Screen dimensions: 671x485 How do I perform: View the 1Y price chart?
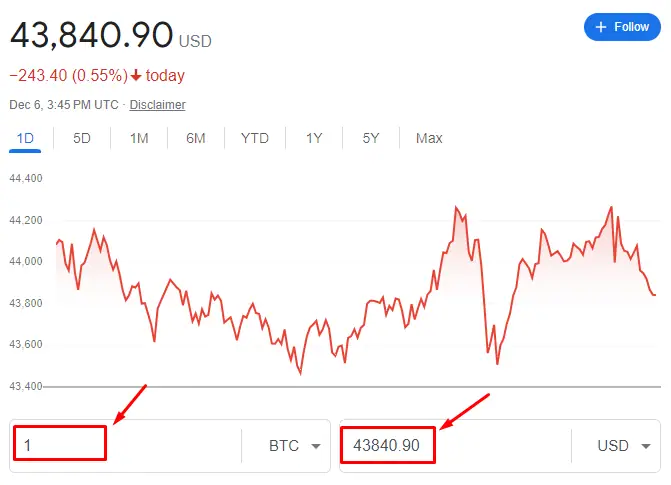(314, 138)
